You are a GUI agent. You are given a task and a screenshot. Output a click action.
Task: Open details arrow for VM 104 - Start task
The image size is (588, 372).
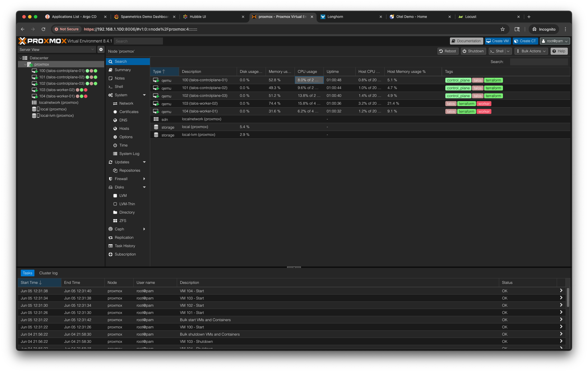[x=561, y=290]
